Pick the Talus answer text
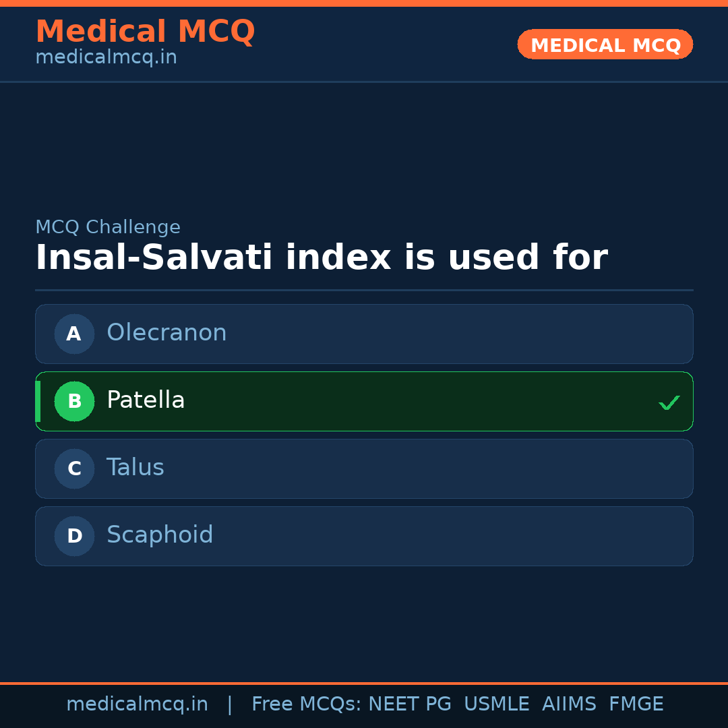This screenshot has height=728, width=728. click(135, 468)
